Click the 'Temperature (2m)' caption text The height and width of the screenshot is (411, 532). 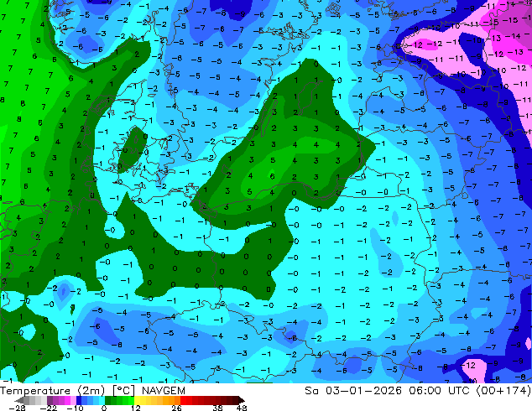coord(53,391)
